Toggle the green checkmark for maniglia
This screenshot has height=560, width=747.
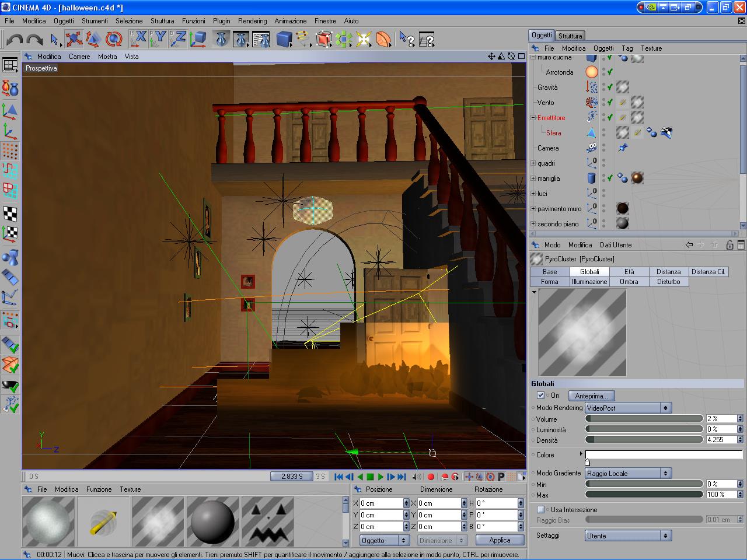pos(610,178)
